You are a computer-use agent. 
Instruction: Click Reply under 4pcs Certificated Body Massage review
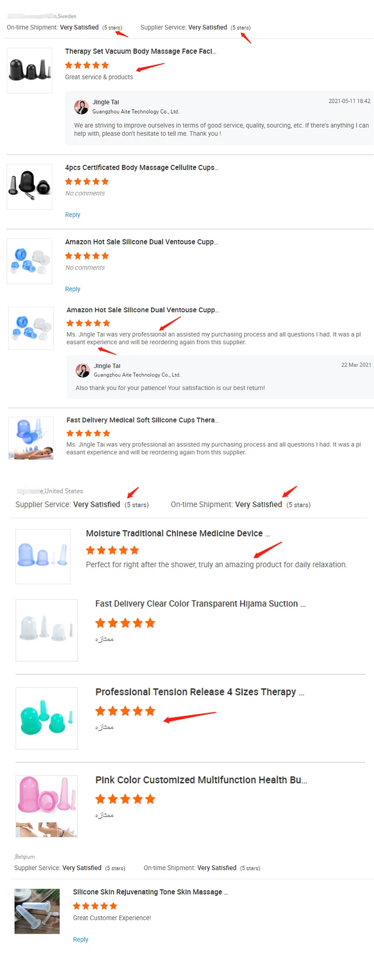[x=72, y=215]
